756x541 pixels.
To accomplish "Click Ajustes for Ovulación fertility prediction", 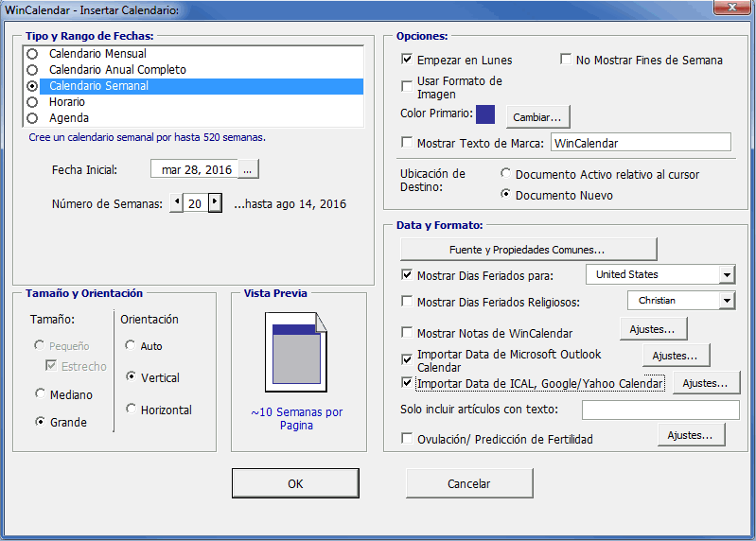I will pos(691,435).
